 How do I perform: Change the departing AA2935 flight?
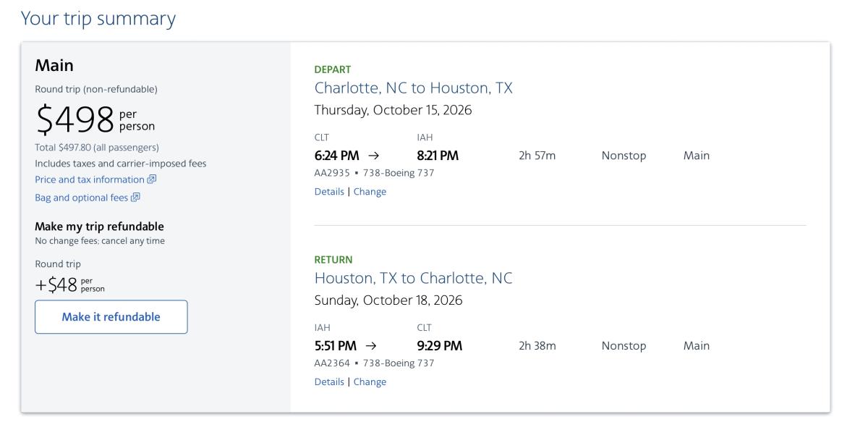point(370,192)
